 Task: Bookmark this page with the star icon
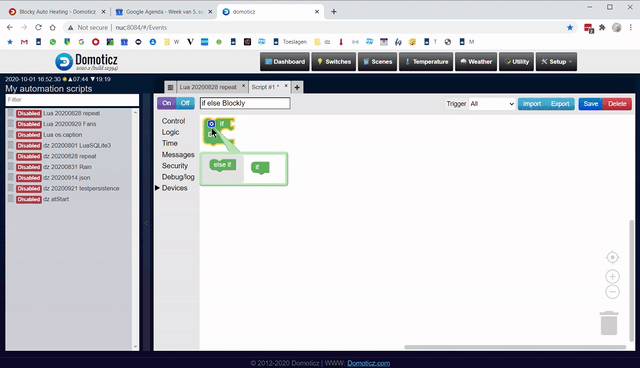point(570,28)
